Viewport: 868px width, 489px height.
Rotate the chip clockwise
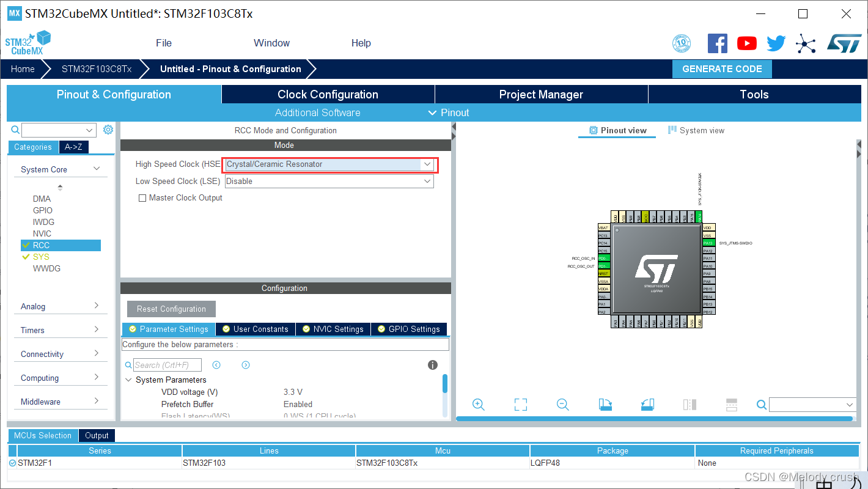click(605, 405)
